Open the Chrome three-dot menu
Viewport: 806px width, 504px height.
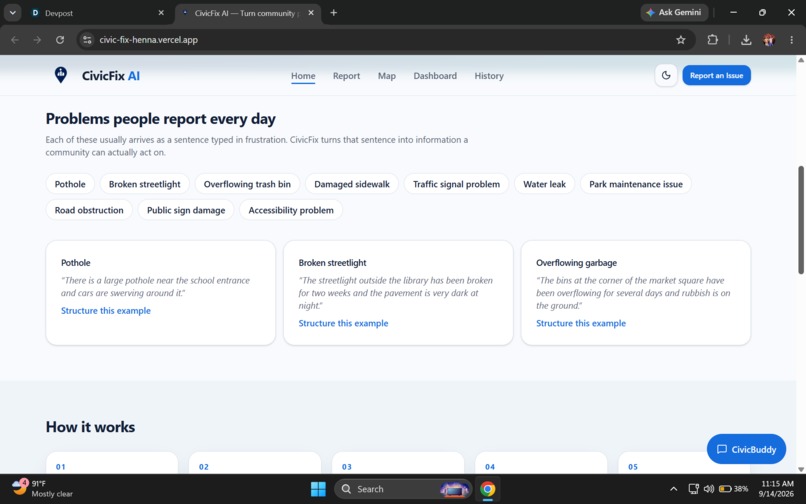tap(791, 40)
